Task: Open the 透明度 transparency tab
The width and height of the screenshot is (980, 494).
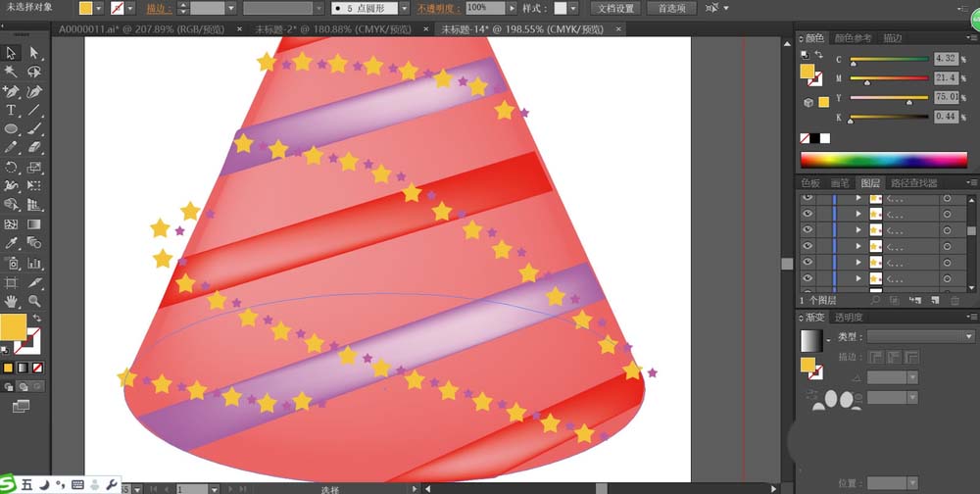Action: (x=849, y=317)
